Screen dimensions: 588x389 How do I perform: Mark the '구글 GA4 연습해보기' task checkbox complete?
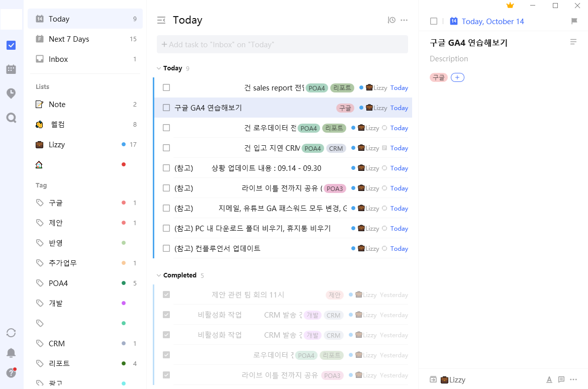coord(166,107)
